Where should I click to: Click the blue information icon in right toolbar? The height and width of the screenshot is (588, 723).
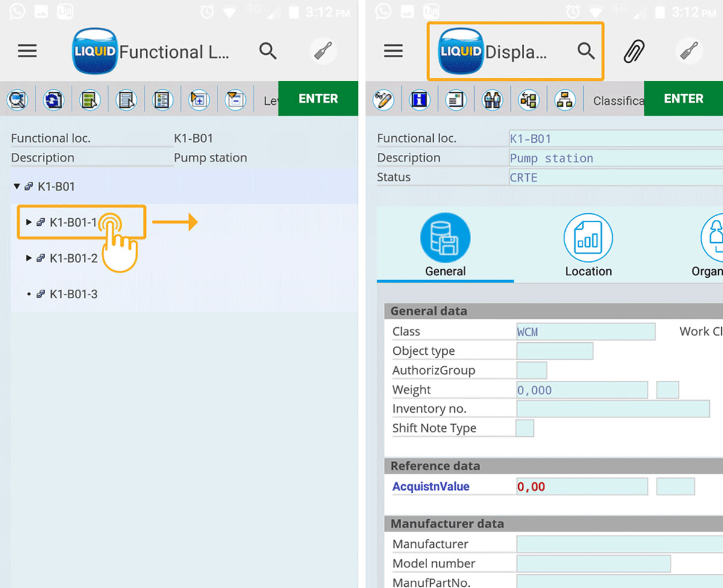[x=419, y=100]
